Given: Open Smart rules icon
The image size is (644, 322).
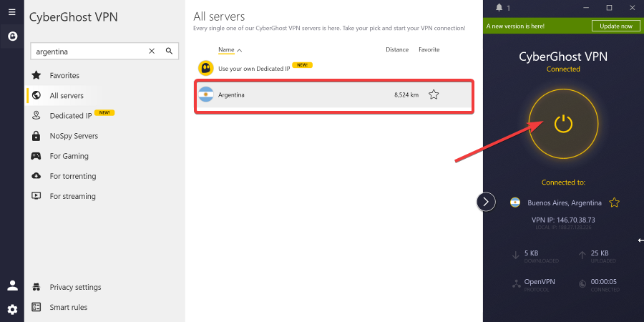Looking at the screenshot, I should (36, 307).
